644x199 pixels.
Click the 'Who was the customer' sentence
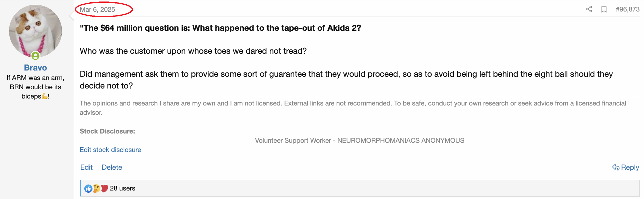193,51
